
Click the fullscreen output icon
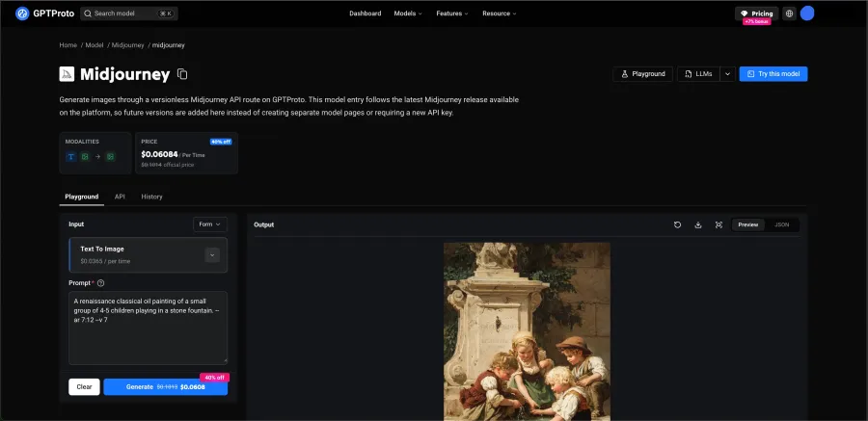coord(719,224)
